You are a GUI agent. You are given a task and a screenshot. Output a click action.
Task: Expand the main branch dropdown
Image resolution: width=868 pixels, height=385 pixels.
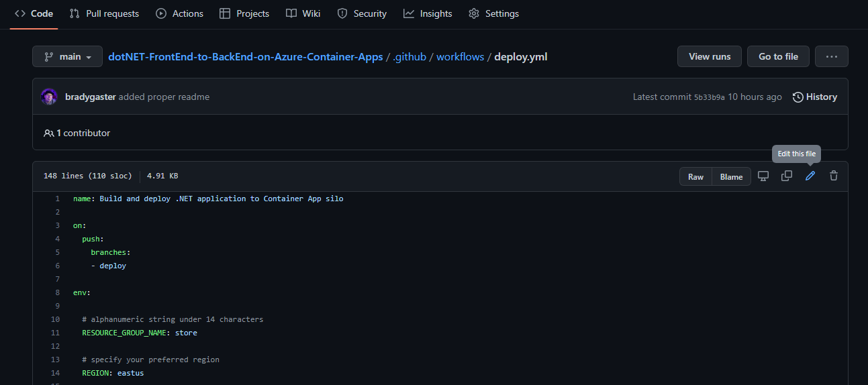tap(67, 56)
